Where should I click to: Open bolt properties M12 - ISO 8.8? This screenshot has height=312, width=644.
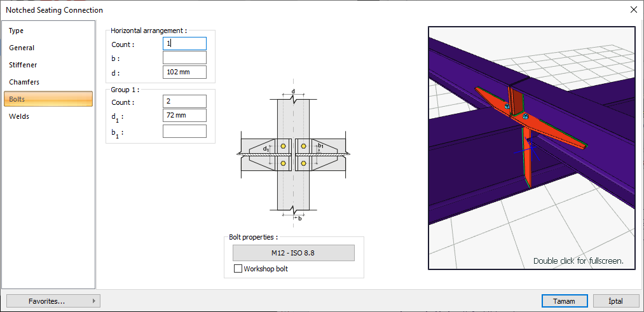293,253
